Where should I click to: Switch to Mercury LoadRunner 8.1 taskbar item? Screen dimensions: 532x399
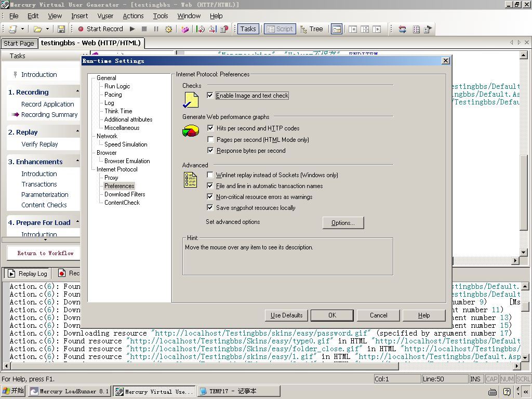(x=69, y=391)
